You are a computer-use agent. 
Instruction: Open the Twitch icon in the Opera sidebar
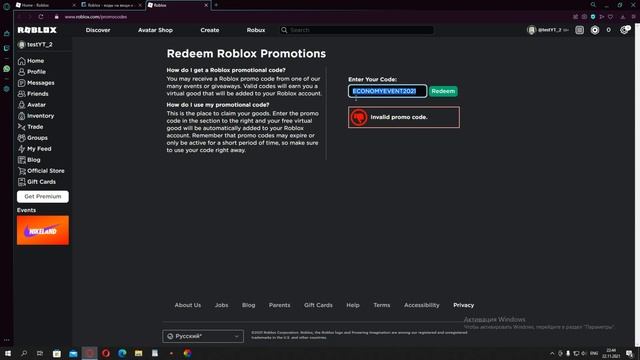click(x=7, y=48)
